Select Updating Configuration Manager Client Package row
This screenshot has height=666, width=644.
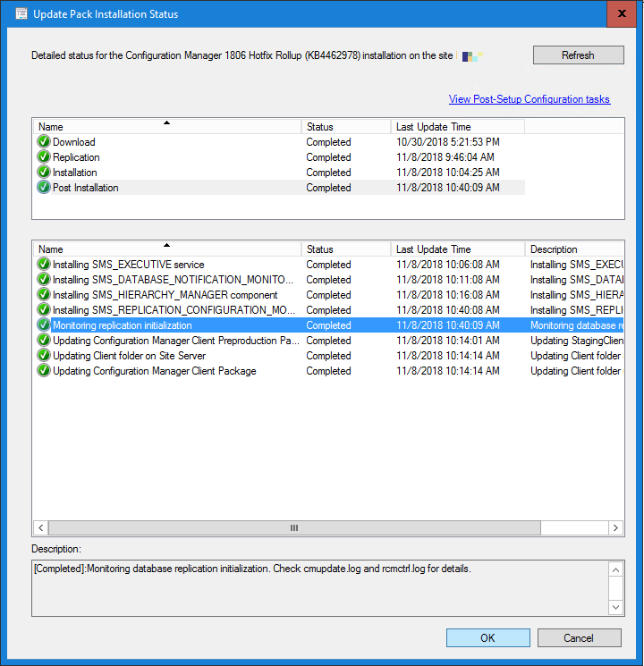pos(328,371)
